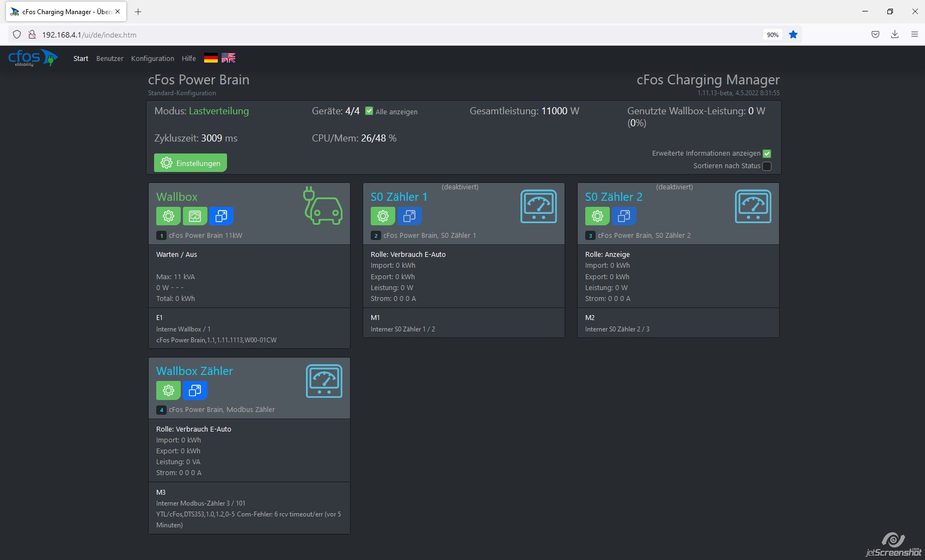This screenshot has height=560, width=925.
Task: Open S0 Zähler 2 gear settings icon
Action: pyautogui.click(x=597, y=216)
